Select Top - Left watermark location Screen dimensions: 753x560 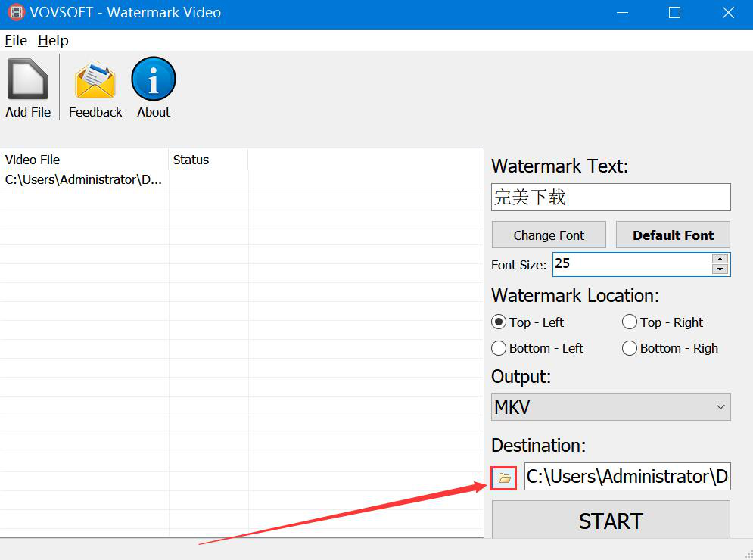[527, 322]
